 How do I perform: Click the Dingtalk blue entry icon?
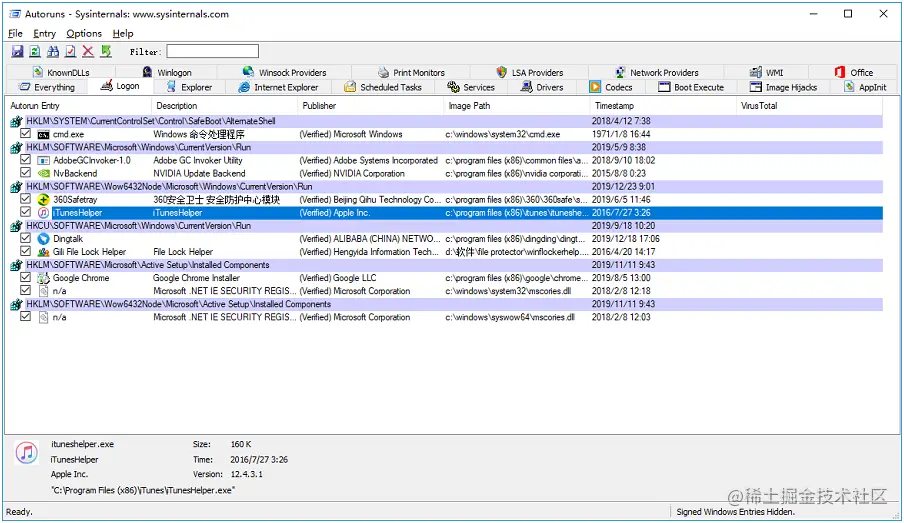pos(43,239)
